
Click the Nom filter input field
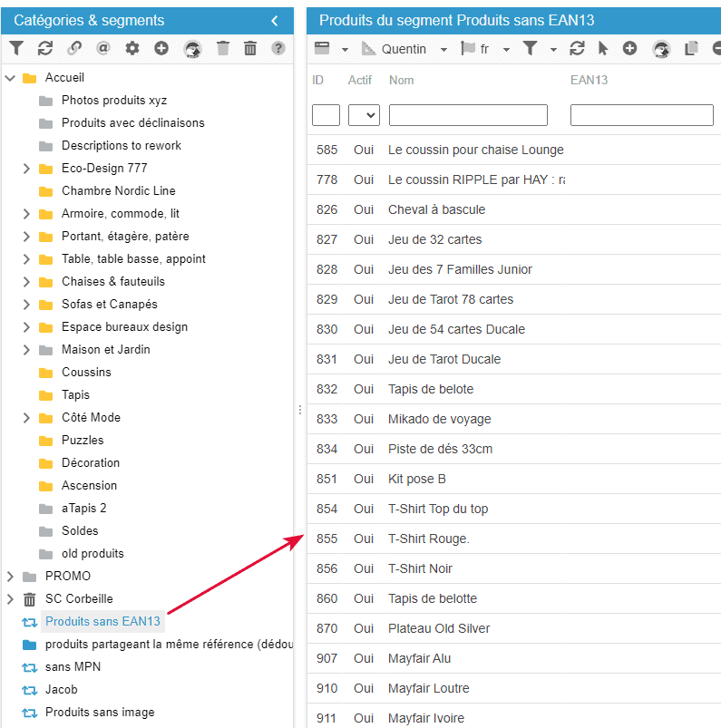[x=468, y=115]
